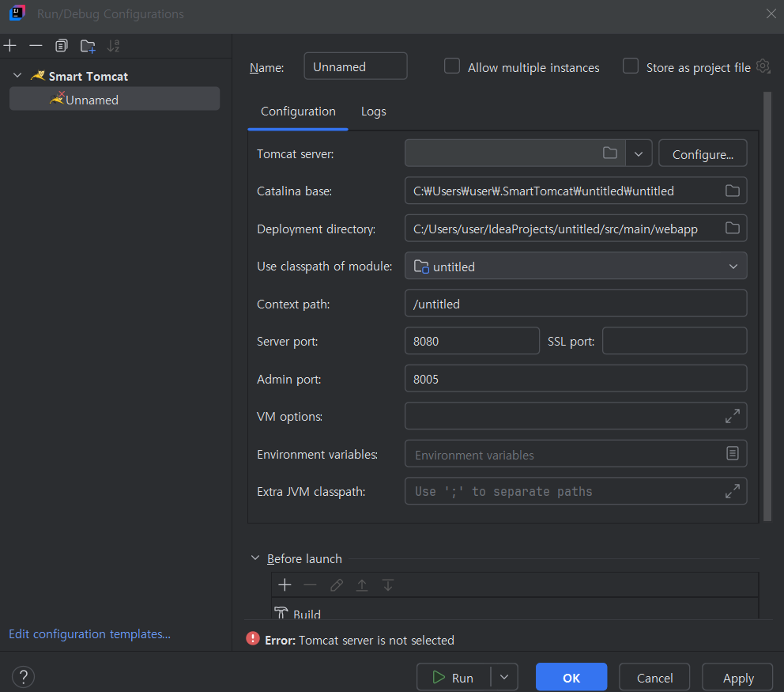
Task: Browse folder for Deployment directory
Action: pyautogui.click(x=733, y=229)
